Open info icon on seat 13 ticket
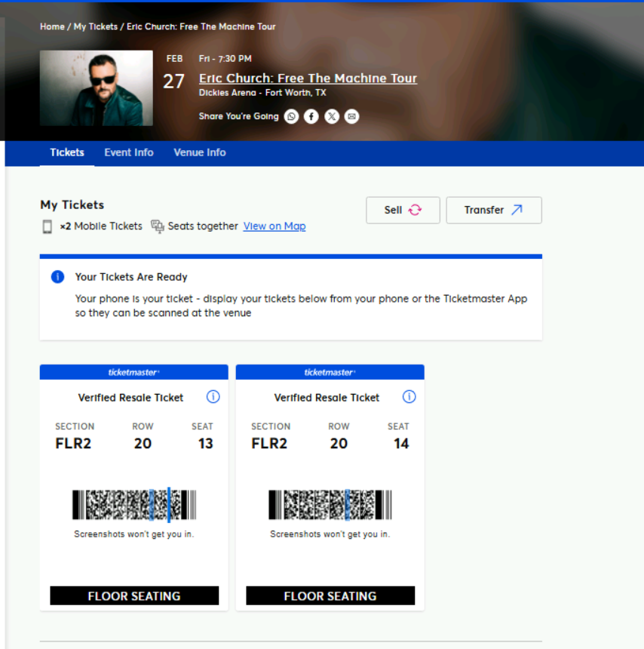The width and height of the screenshot is (644, 649). (x=213, y=397)
